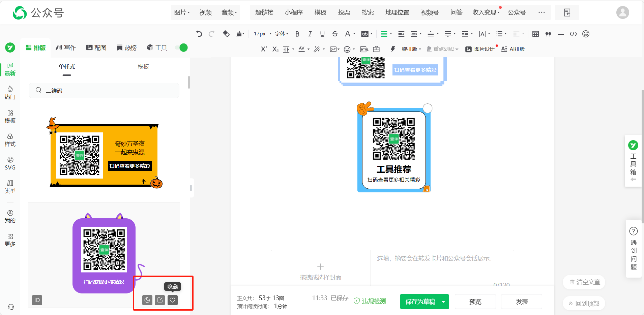Click the clear formatting eraser icon
Screen dimensions: 644x315
pos(226,34)
